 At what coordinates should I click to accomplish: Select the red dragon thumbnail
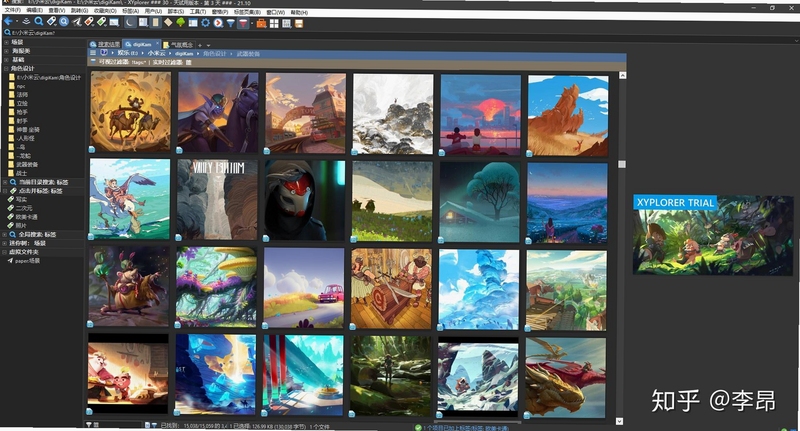(566, 377)
